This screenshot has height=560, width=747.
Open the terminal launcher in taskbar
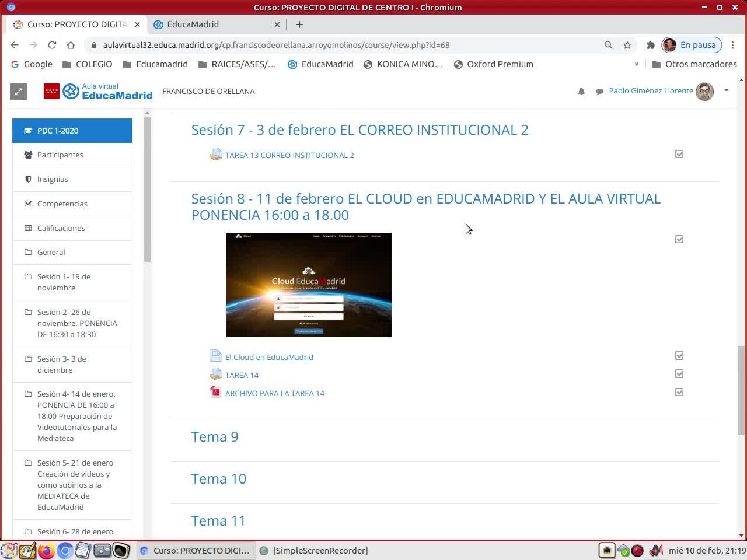coord(121,550)
